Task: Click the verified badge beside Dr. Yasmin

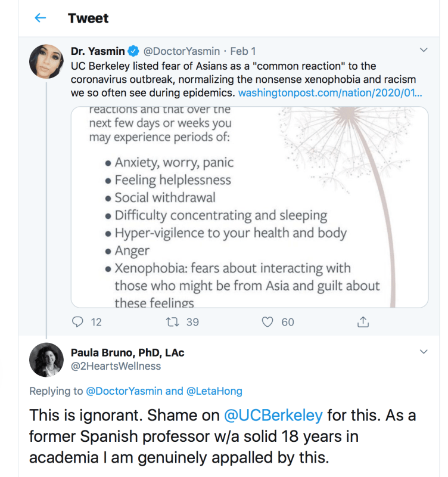Action: 135,51
